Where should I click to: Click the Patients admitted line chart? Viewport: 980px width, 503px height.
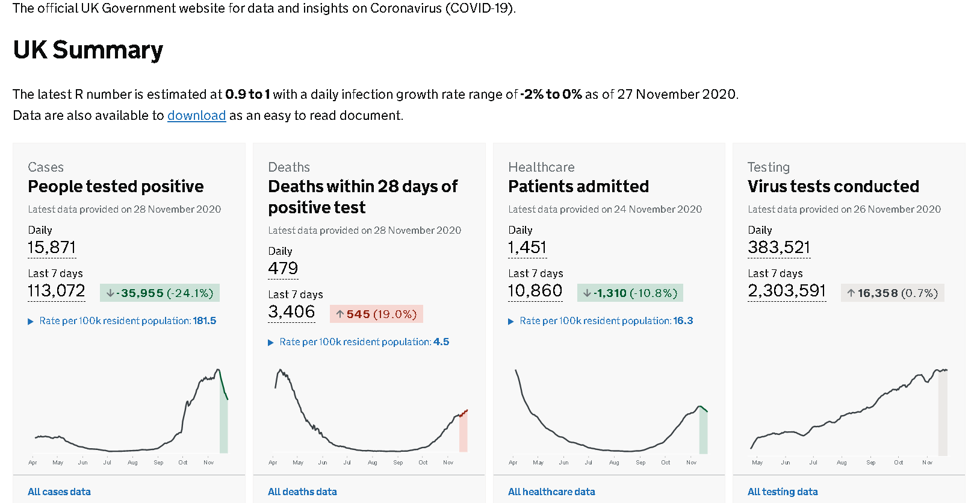[x=609, y=416]
